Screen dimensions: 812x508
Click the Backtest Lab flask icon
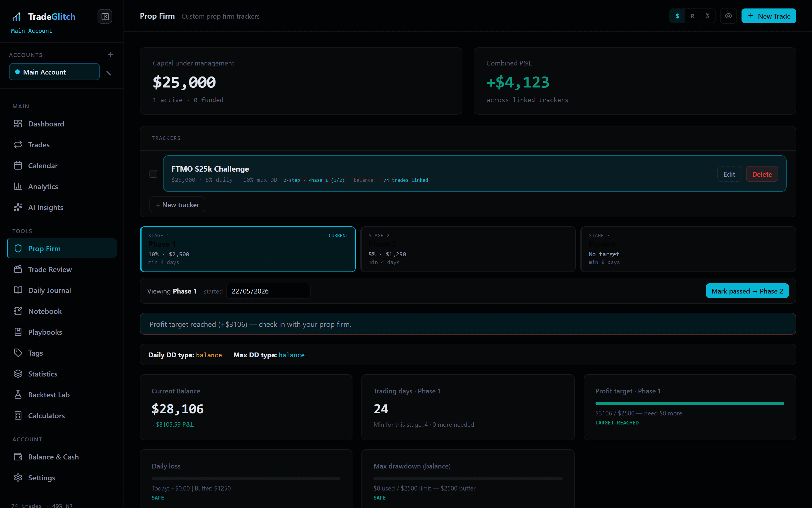pos(18,395)
